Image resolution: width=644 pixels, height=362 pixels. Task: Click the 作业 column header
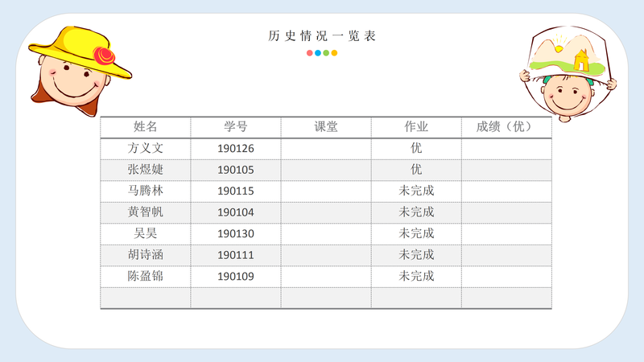[416, 127]
